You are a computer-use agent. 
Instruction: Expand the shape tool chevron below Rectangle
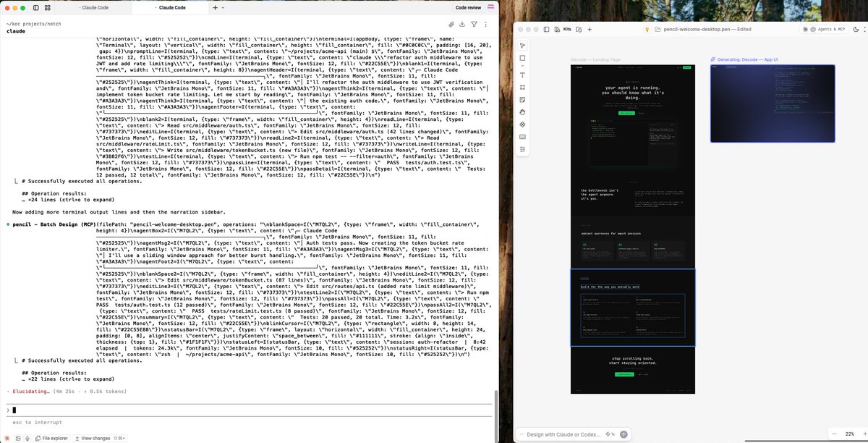tap(522, 65)
